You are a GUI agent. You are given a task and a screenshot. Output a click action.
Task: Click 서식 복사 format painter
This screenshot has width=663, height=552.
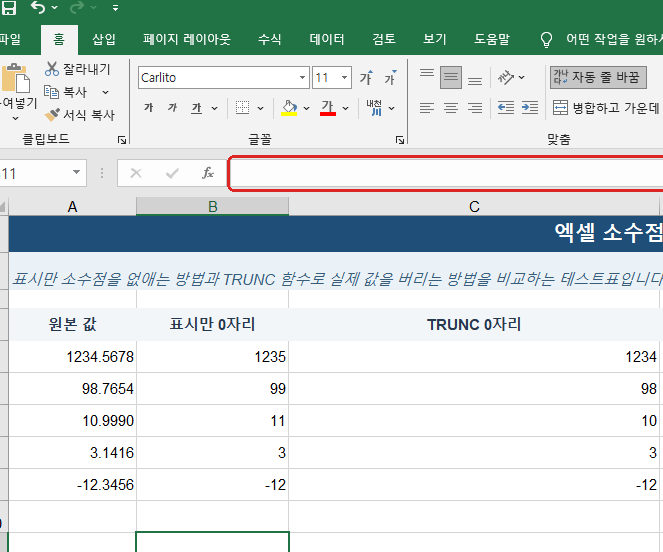click(79, 115)
